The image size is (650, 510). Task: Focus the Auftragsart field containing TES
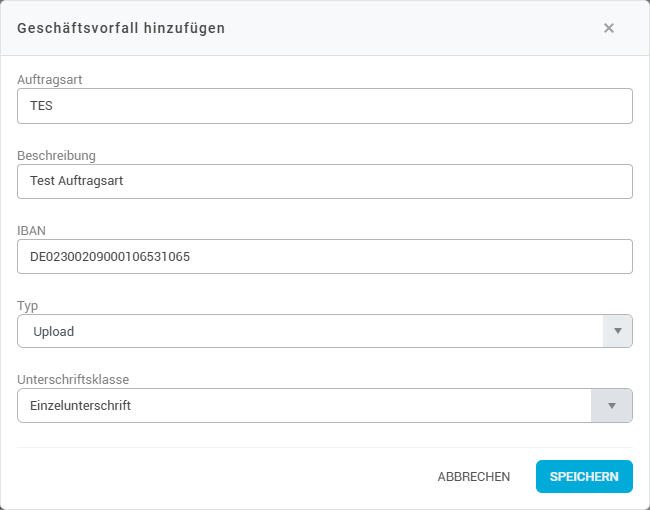(x=324, y=106)
